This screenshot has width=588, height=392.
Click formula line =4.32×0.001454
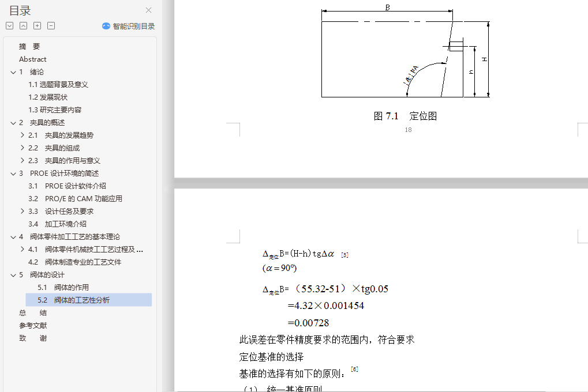coord(325,306)
